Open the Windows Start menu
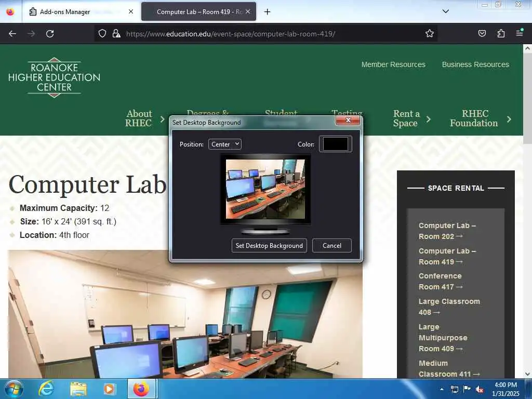The width and height of the screenshot is (532, 399). (14, 389)
